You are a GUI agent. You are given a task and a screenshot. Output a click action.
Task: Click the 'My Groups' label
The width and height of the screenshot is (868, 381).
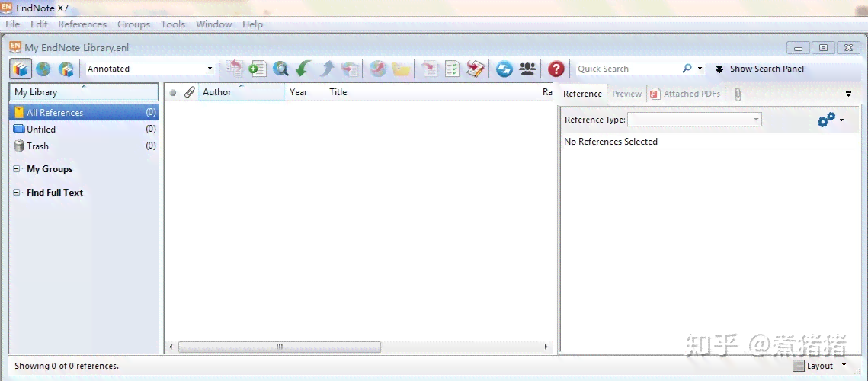[50, 169]
